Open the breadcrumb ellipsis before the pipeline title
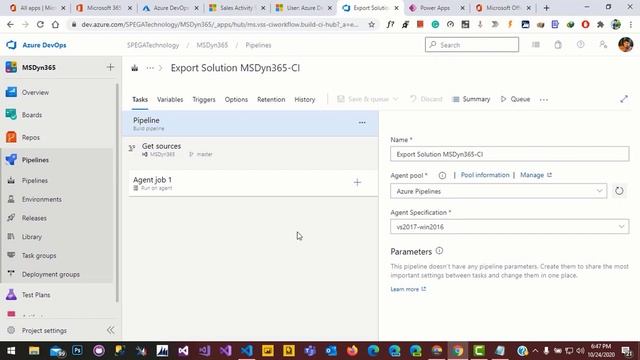 pos(150,68)
